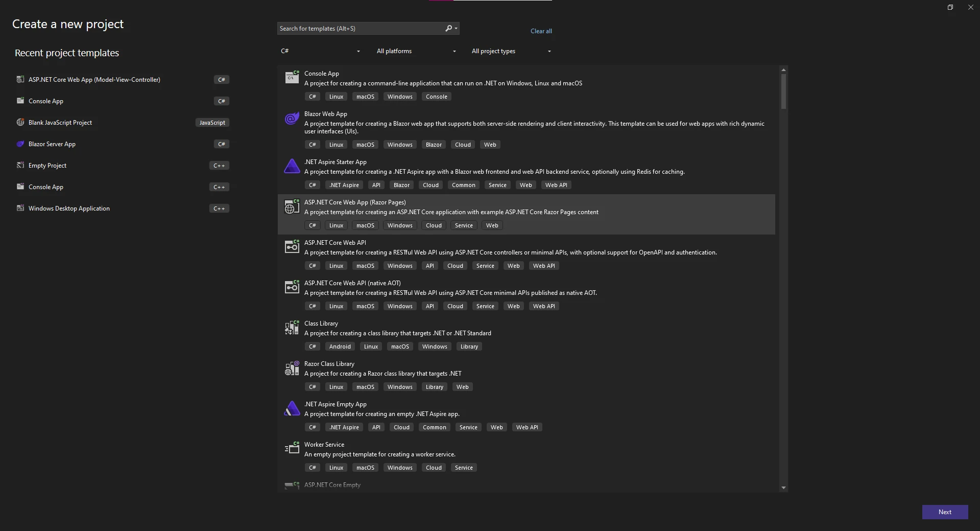Open recent ASP.NET Core Web App (Model-View-Controller)
This screenshot has height=531, width=980.
click(x=123, y=80)
